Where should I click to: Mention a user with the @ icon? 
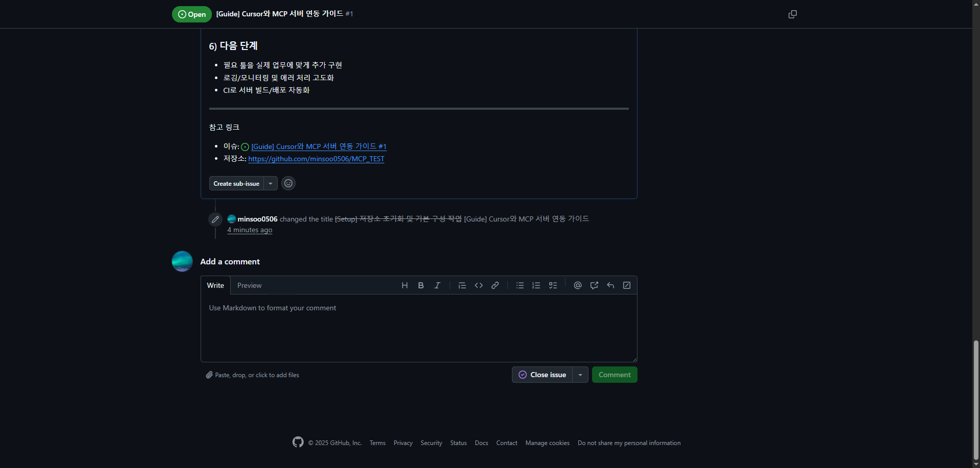point(578,285)
